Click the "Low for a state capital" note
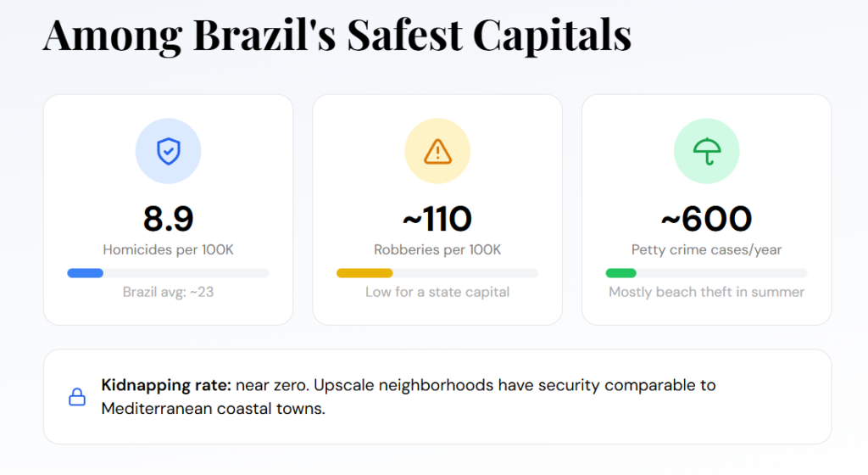The image size is (868, 475). pos(437,293)
